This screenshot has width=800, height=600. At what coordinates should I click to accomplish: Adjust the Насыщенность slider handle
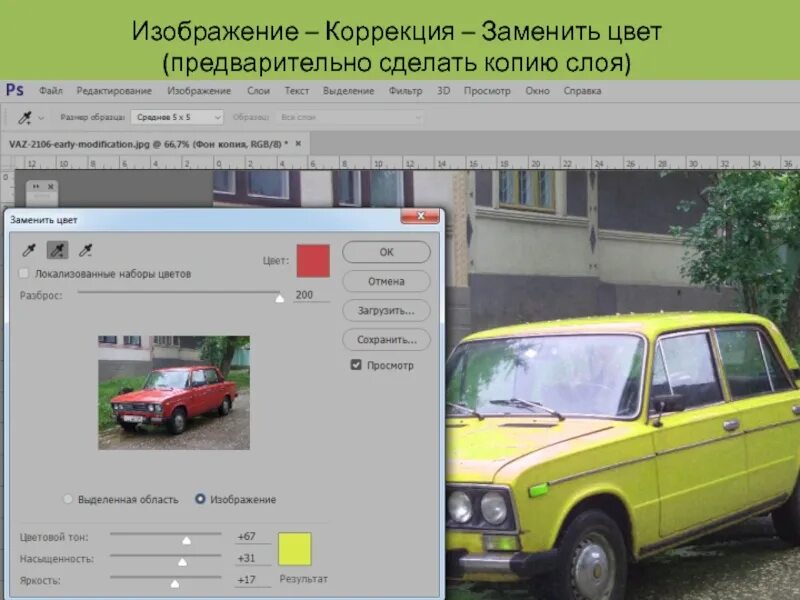[x=182, y=562]
